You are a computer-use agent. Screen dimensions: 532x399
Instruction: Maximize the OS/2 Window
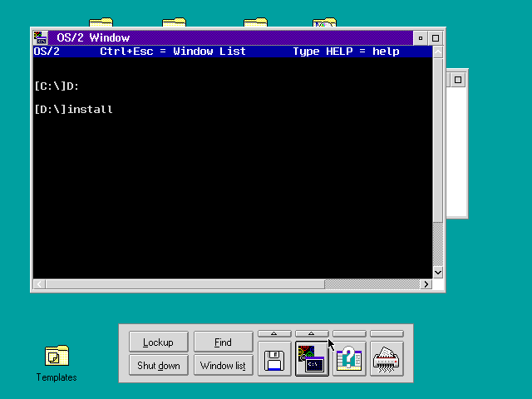click(436, 38)
